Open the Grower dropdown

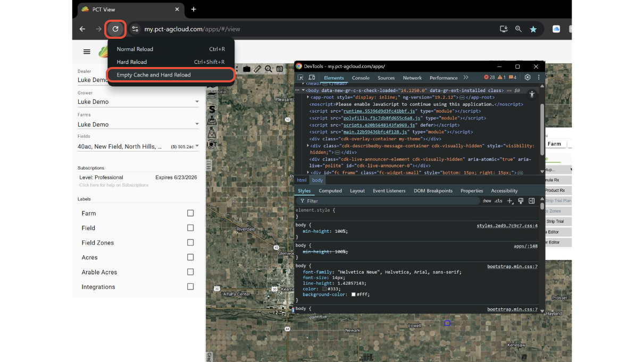138,102
